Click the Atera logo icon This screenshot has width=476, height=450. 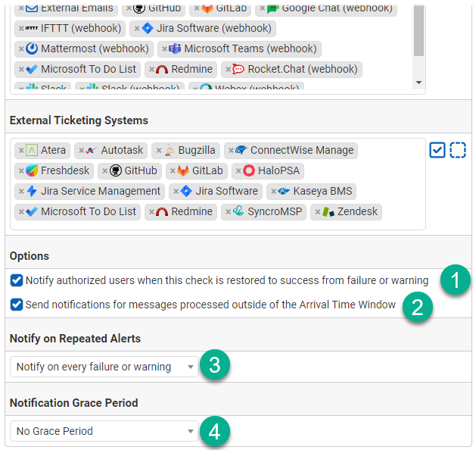coord(32,151)
